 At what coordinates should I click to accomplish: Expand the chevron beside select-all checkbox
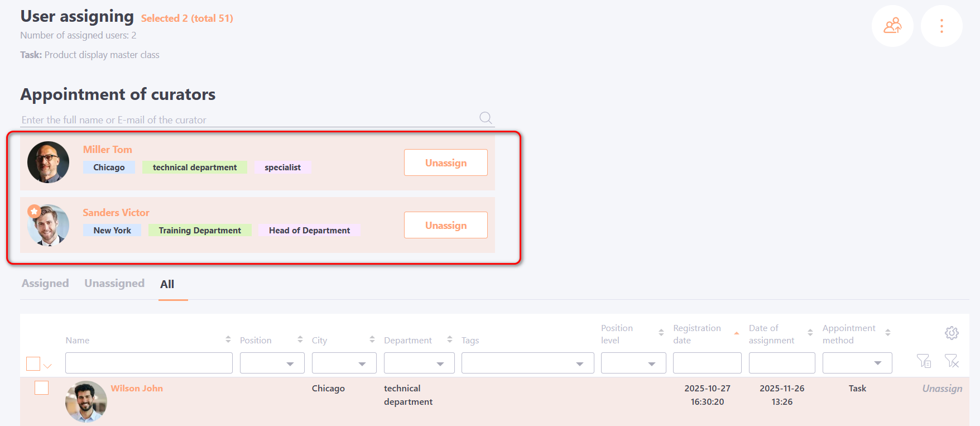pos(48,366)
